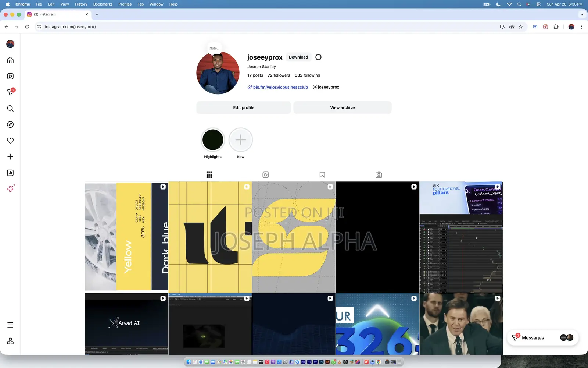Switch to the Saved posts tab
This screenshot has width=588, height=368.
pyautogui.click(x=322, y=175)
